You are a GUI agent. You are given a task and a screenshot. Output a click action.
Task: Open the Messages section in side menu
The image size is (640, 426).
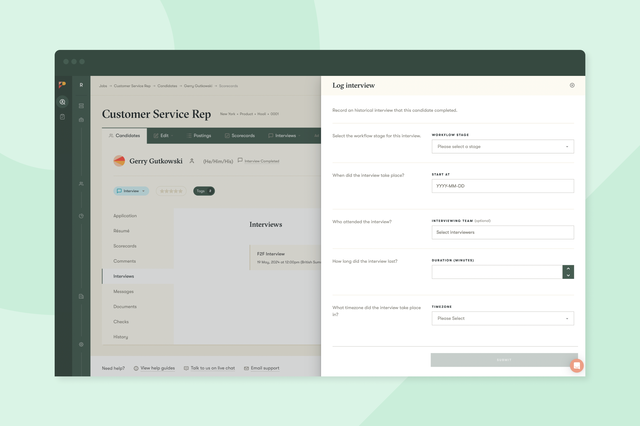tap(124, 291)
